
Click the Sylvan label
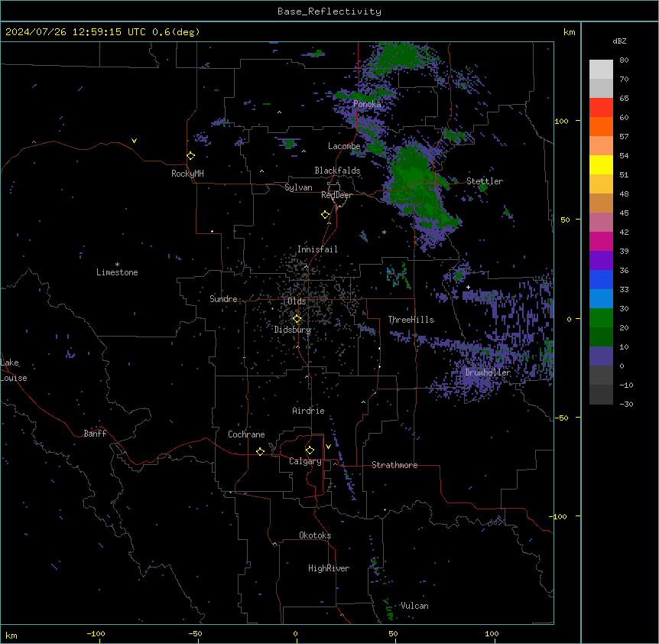pos(298,187)
